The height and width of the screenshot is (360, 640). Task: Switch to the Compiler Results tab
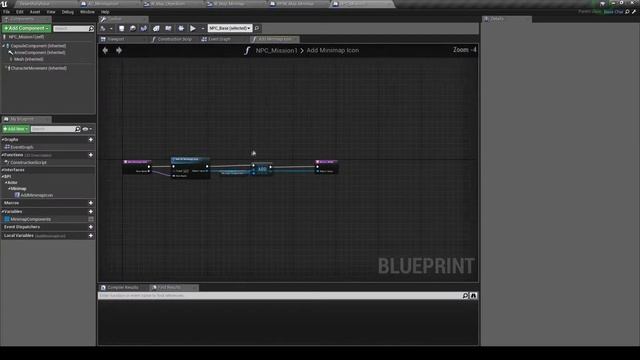click(122, 287)
